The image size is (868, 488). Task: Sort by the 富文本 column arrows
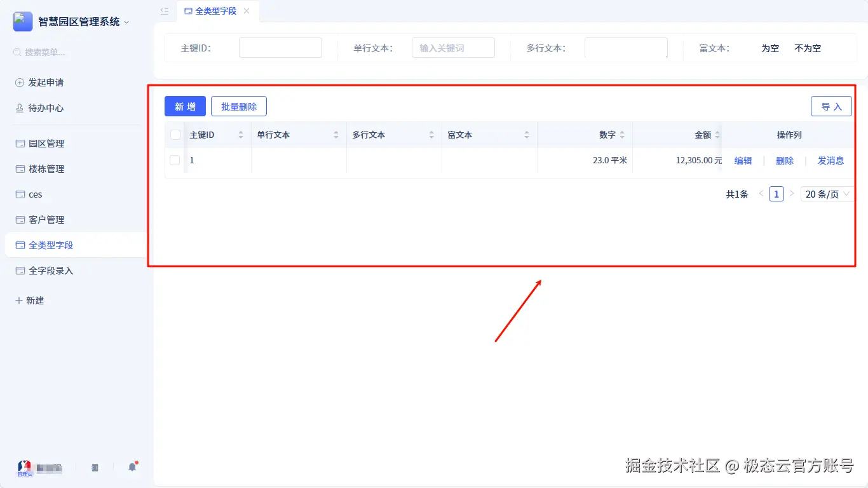(527, 135)
